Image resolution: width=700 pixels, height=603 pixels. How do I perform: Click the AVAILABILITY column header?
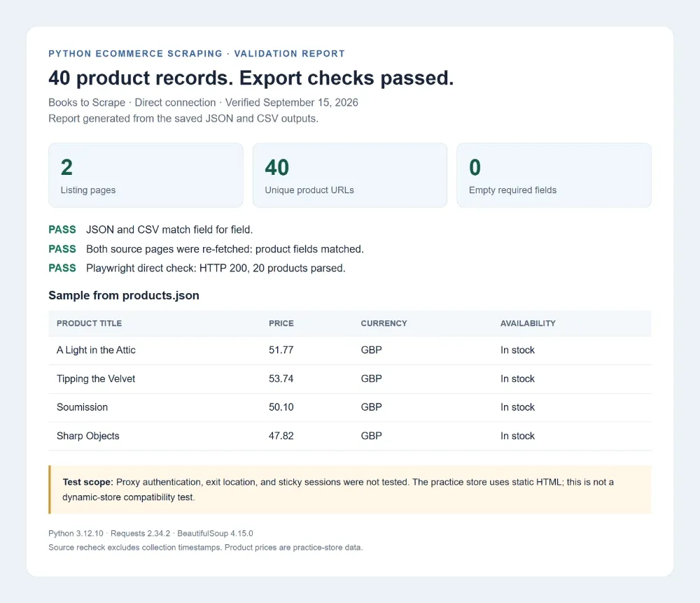[x=528, y=323]
